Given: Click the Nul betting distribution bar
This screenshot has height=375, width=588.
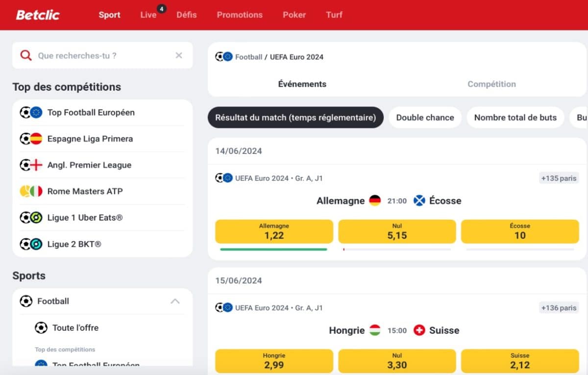Looking at the screenshot, I should coord(397,249).
